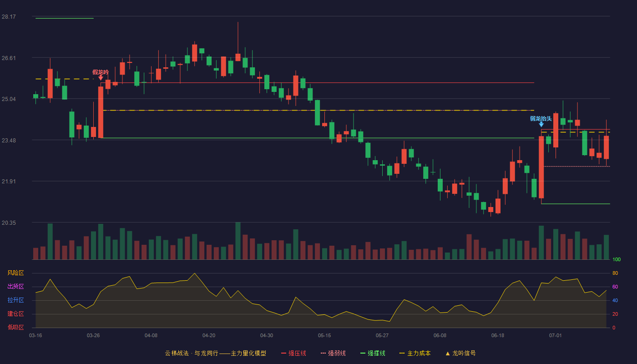Viewport: 637px width, 364px height.
Task: Click the 假龙吟 annotation label
Action: [x=101, y=72]
